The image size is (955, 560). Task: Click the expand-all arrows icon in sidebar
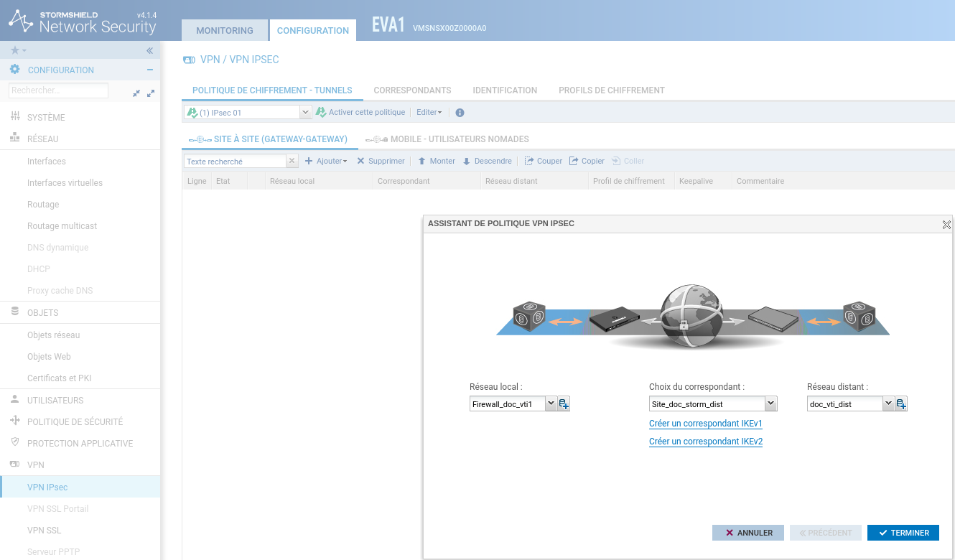click(151, 93)
